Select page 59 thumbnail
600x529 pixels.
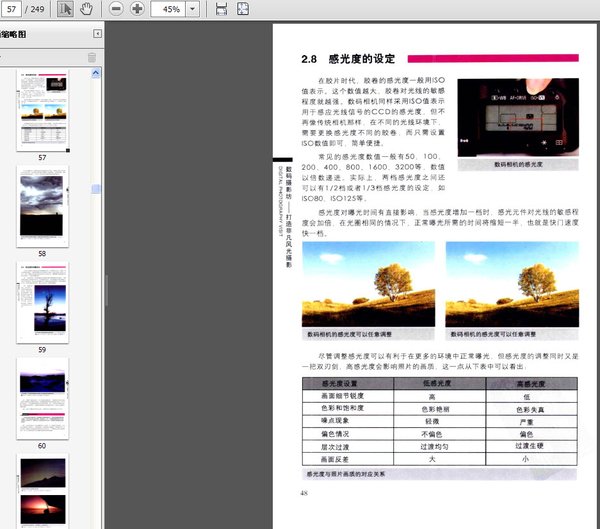click(42, 301)
